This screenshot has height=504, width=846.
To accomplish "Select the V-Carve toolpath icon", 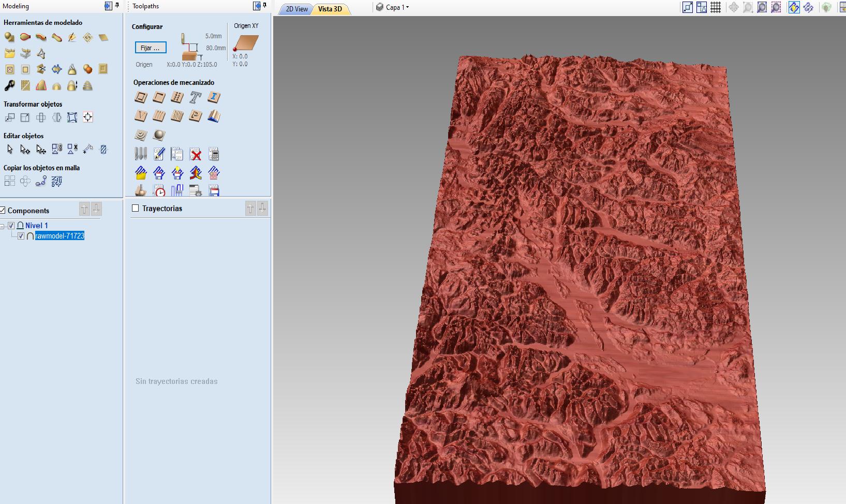I will coord(141,116).
